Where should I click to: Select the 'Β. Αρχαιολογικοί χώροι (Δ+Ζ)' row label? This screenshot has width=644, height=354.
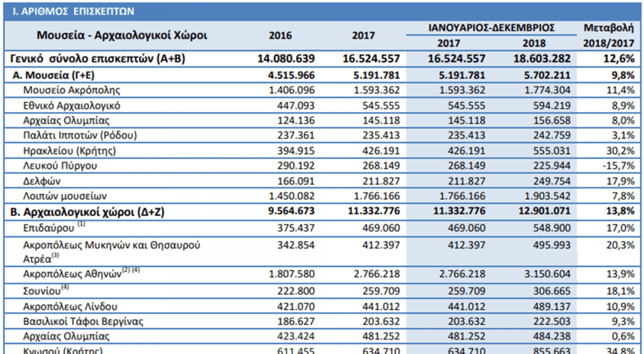point(88,212)
